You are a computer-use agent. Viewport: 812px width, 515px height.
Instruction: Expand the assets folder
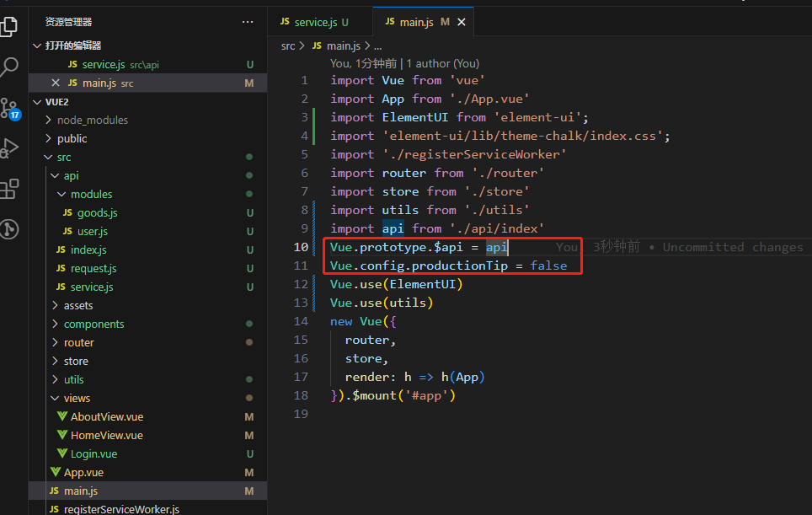point(55,306)
